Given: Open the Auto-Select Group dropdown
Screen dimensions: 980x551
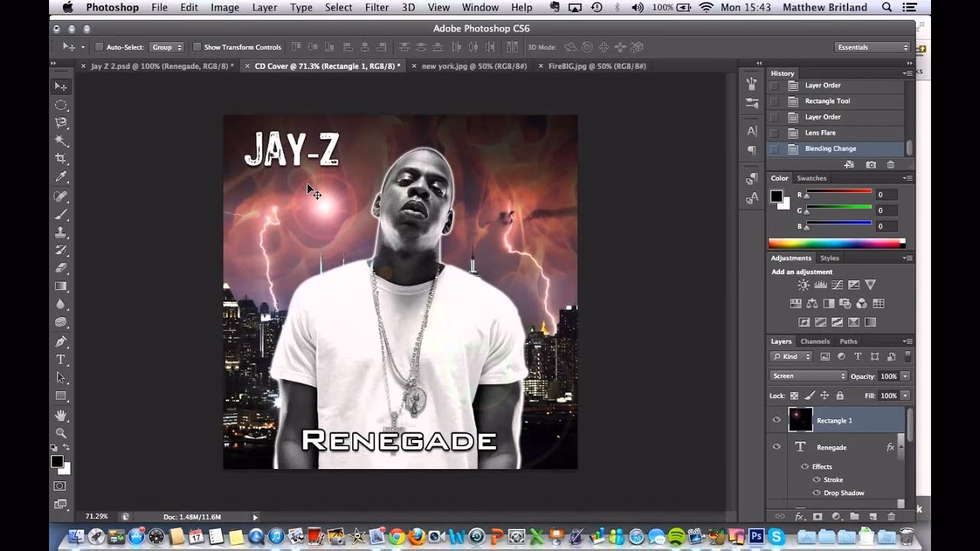Looking at the screenshot, I should [167, 47].
